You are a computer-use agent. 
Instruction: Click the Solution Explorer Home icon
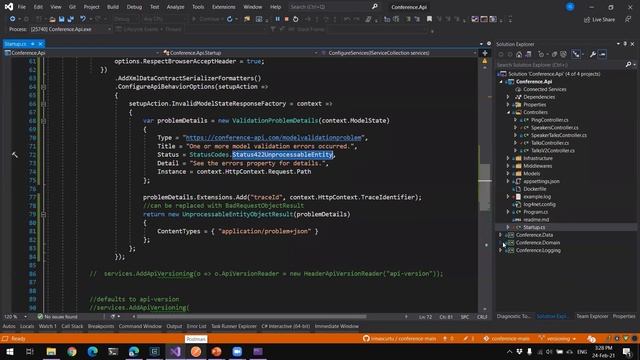click(519, 54)
